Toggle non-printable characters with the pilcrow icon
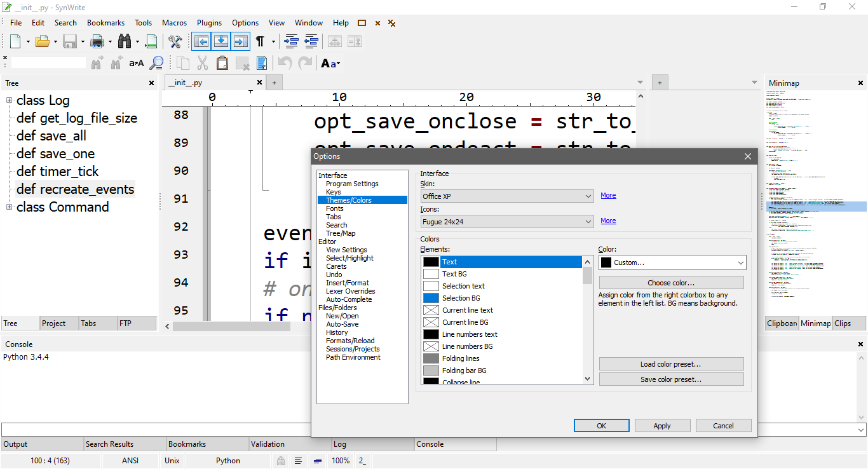 click(x=261, y=42)
